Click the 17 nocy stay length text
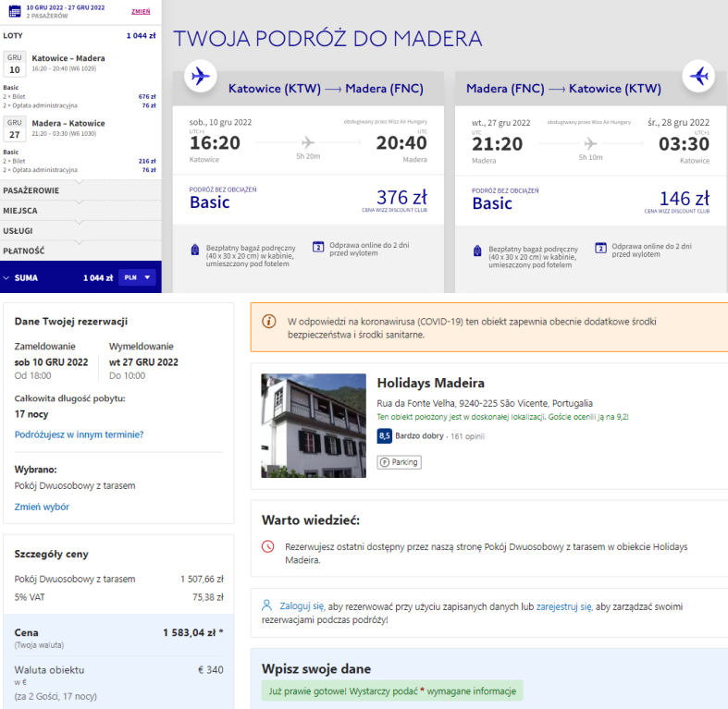The width and height of the screenshot is (728, 709). (31, 414)
